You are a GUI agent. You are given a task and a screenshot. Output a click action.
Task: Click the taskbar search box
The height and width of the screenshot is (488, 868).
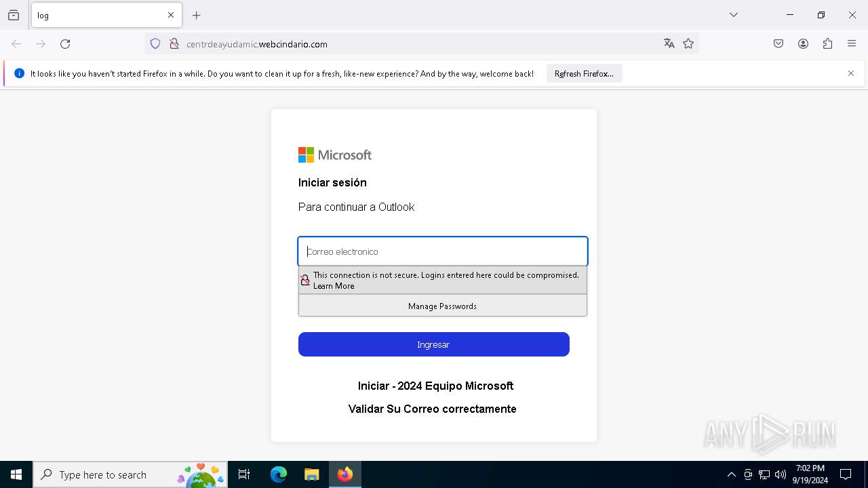pos(130,474)
